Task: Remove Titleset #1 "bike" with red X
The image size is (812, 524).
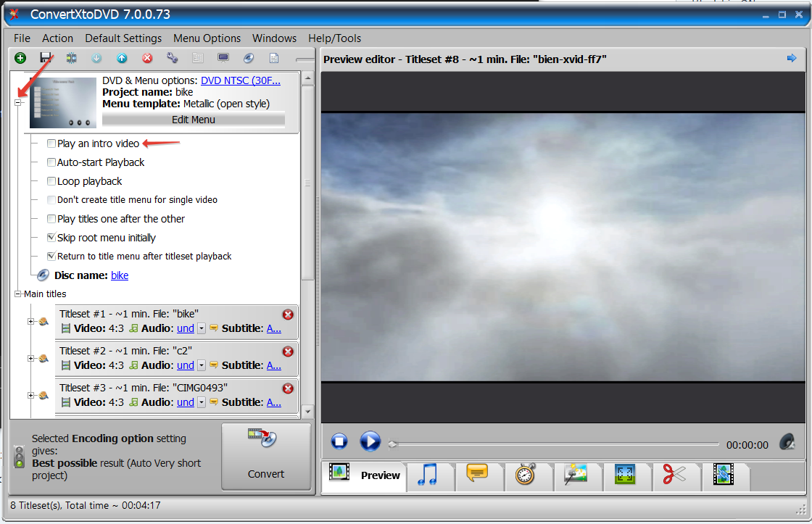Action: point(288,315)
